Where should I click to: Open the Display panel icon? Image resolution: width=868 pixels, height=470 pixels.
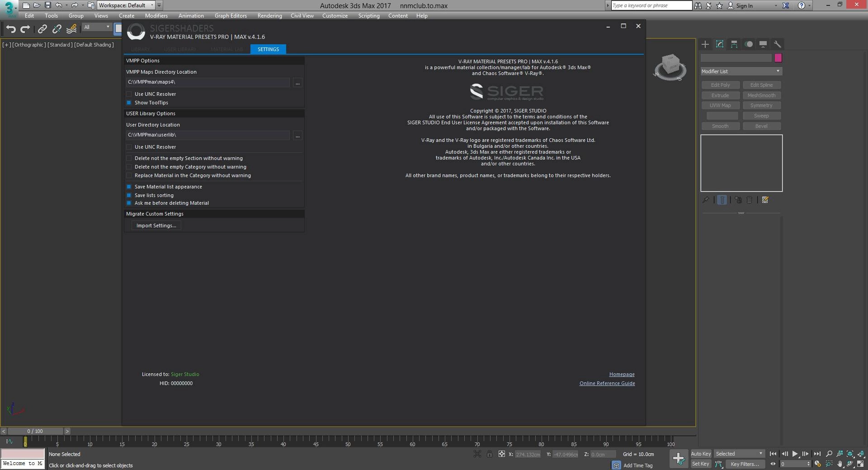click(763, 44)
